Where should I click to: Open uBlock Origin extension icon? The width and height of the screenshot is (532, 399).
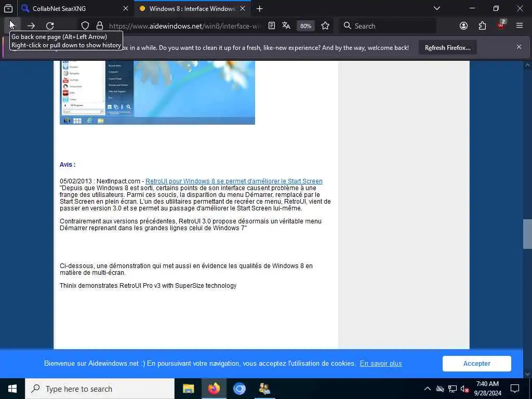click(501, 26)
